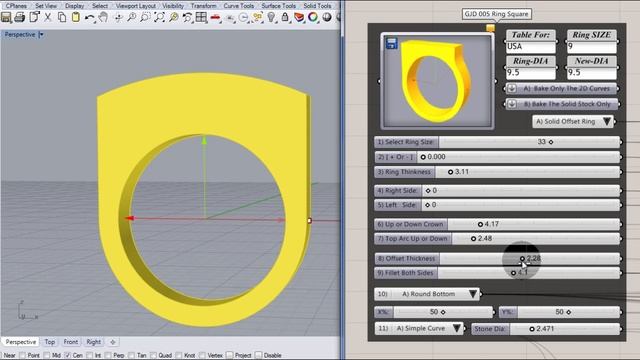Click the Undo View Change icon
The width and height of the screenshot is (640, 360).
[187, 18]
